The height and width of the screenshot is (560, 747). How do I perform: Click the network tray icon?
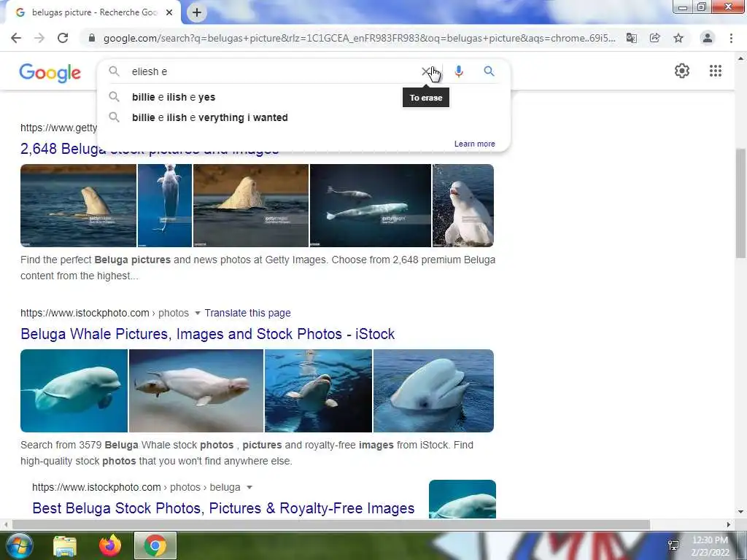click(673, 545)
